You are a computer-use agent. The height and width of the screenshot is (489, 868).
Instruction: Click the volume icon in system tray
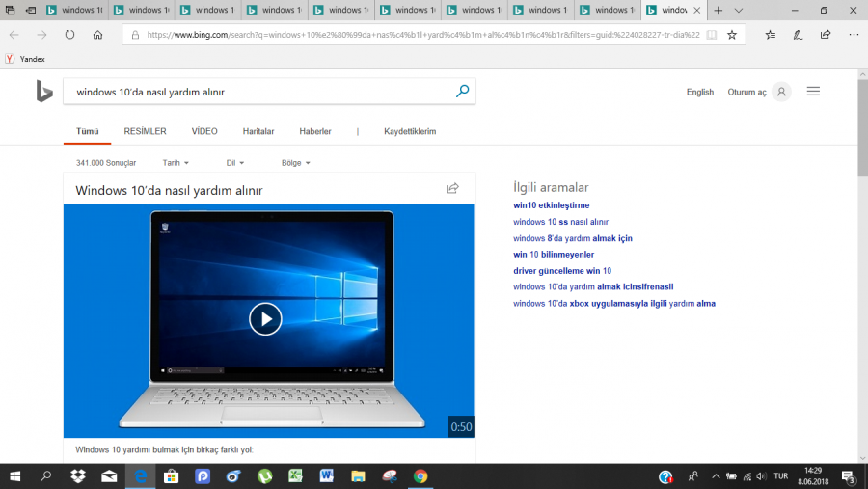point(762,476)
